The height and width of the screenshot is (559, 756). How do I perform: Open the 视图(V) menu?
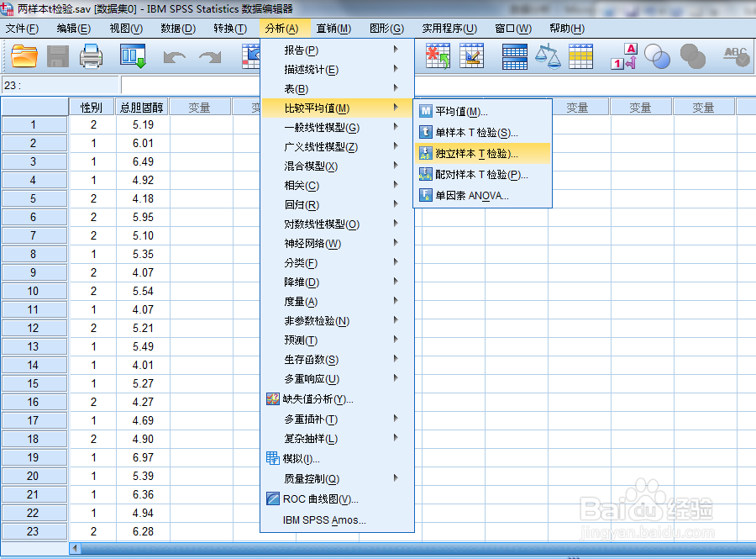pos(126,29)
